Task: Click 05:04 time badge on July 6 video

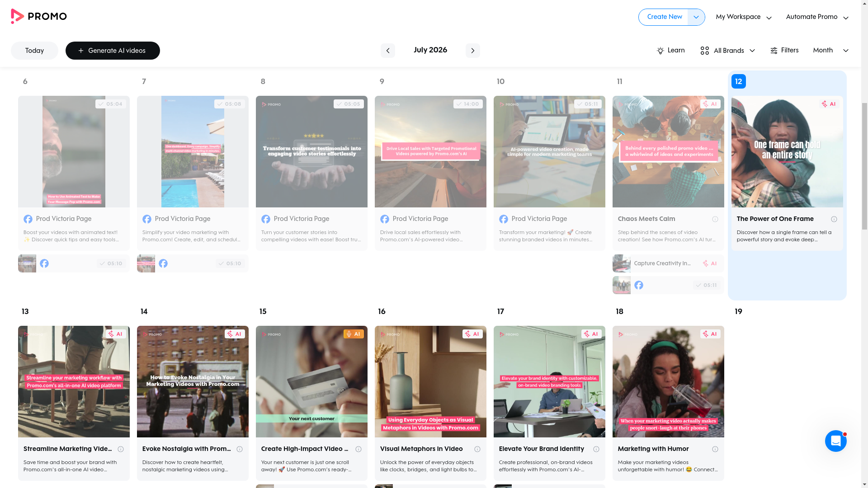Action: pyautogui.click(x=111, y=104)
